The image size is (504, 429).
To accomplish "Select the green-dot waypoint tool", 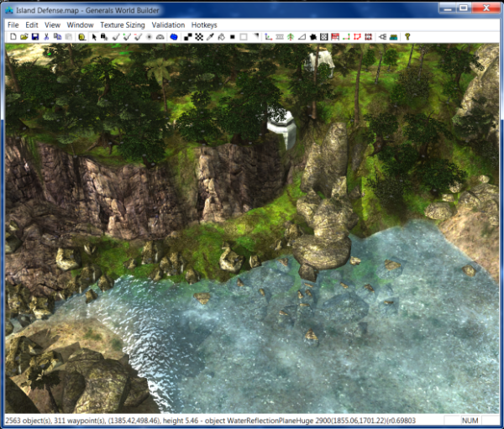I will click(346, 37).
